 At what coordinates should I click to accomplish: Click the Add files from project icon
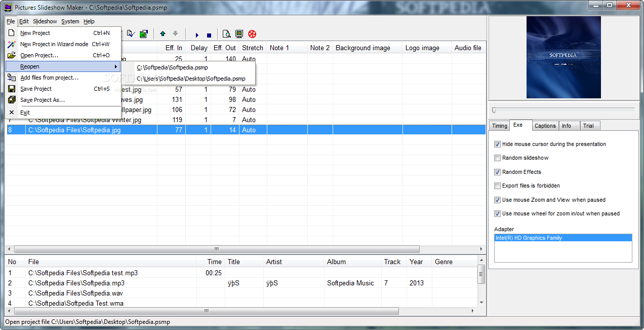(12, 78)
